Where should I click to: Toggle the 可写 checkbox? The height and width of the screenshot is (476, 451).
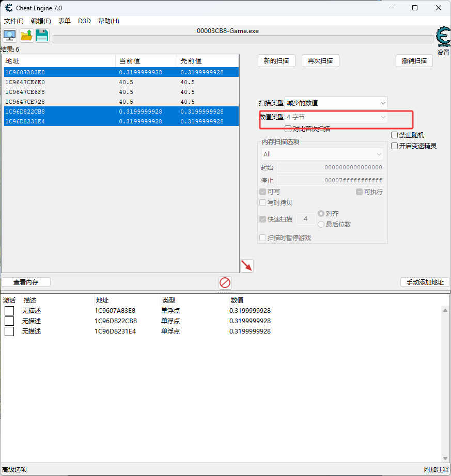click(x=263, y=192)
